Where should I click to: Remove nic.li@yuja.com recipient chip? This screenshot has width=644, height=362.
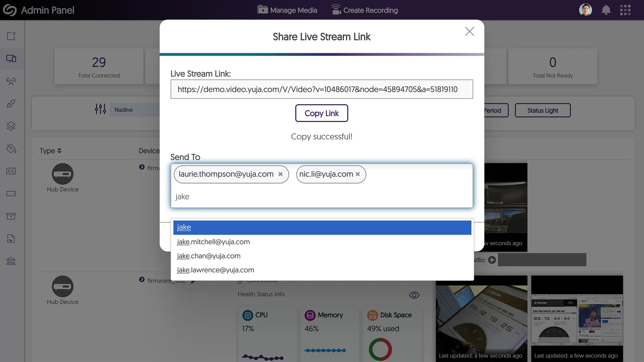(x=358, y=174)
